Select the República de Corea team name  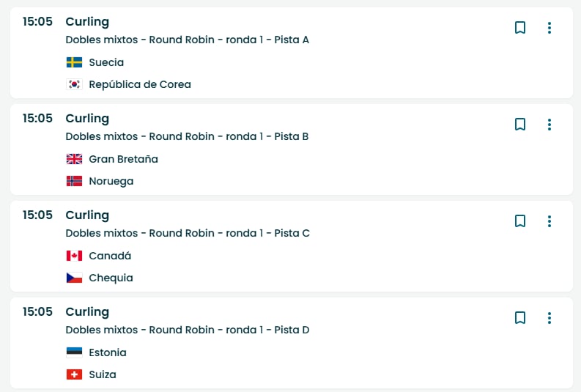click(139, 84)
